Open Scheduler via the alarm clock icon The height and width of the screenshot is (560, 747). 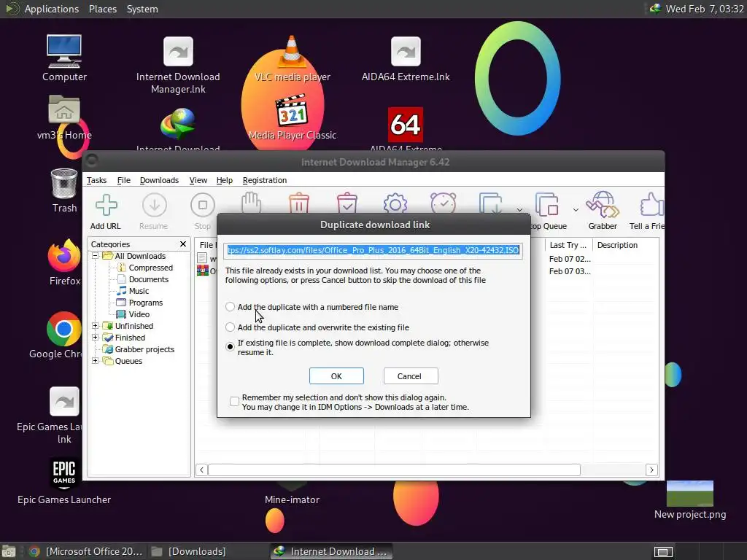pyautogui.click(x=443, y=203)
